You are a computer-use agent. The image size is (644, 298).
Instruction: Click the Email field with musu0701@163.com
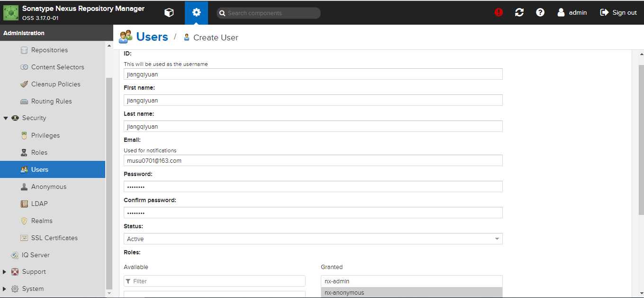point(313,160)
